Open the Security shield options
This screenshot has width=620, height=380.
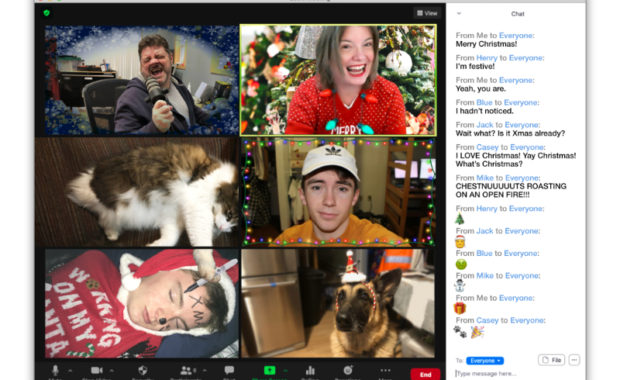143,371
